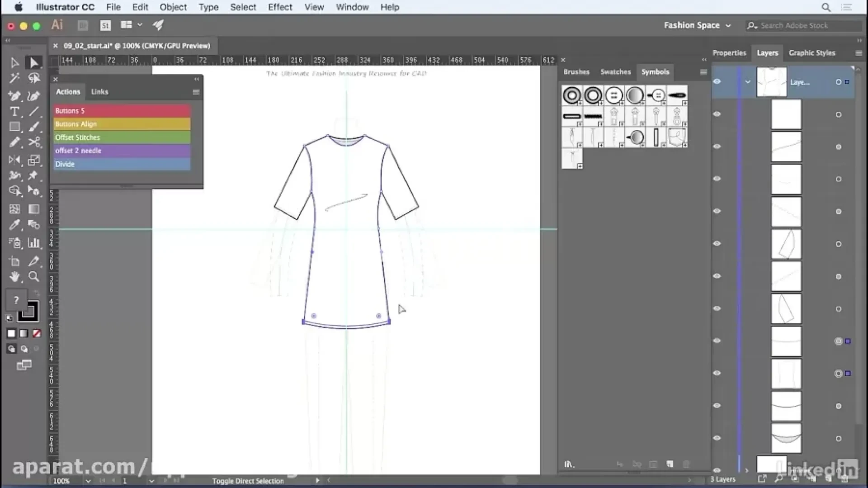Hide the top layer using eye icon
Image resolution: width=868 pixels, height=488 pixels.
(x=717, y=82)
